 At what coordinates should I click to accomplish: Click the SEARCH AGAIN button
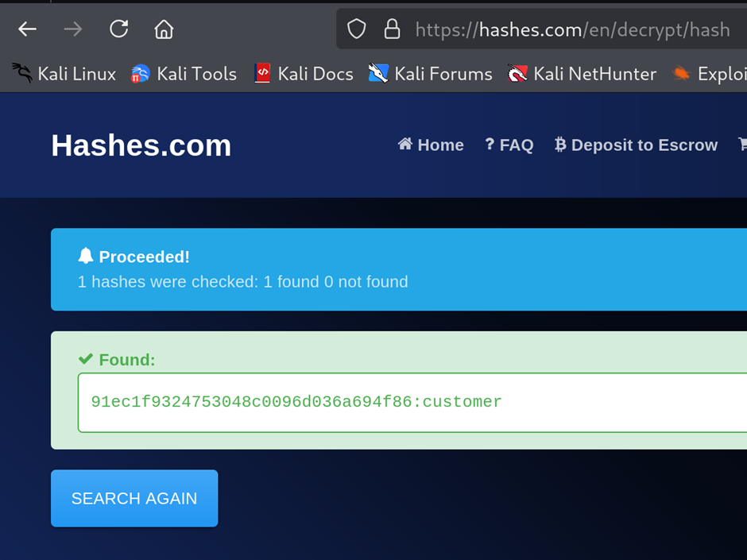click(134, 498)
